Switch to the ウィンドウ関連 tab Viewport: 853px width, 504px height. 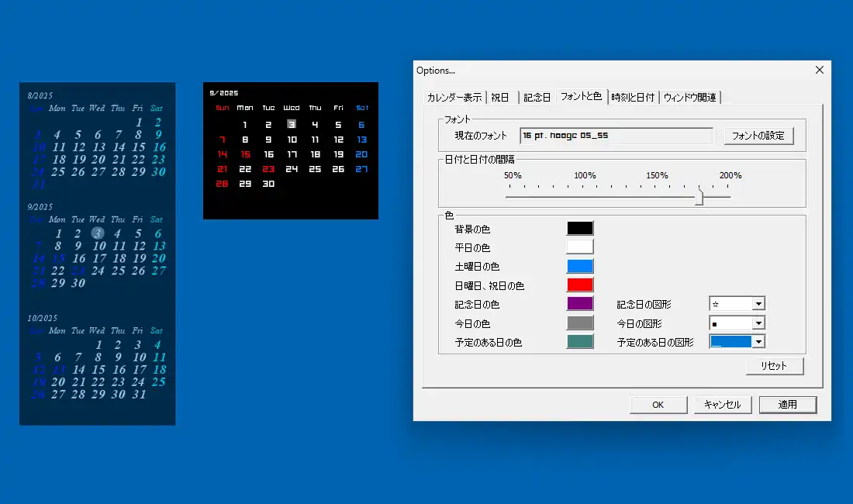pyautogui.click(x=690, y=98)
